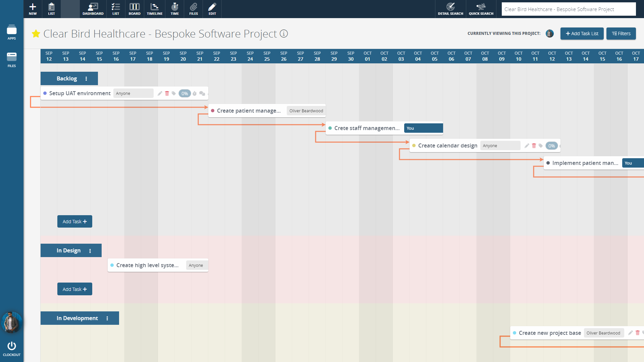The height and width of the screenshot is (362, 644).
Task: Open the Filters button
Action: (621, 34)
